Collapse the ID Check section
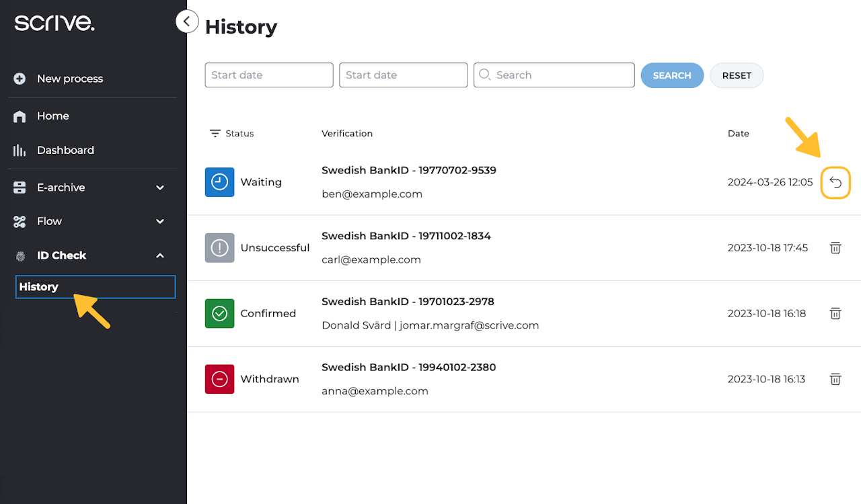Viewport: 861px width, 504px height. point(160,255)
